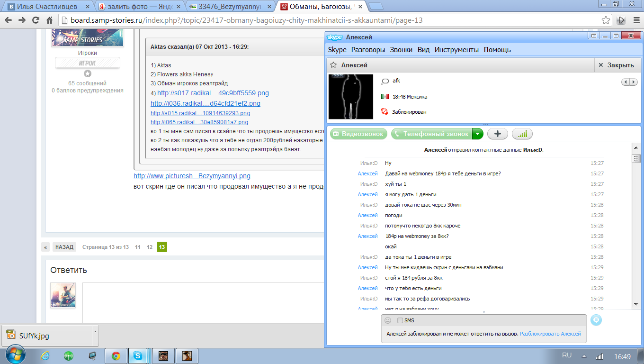Show hidden system tray icons
This screenshot has width=644, height=364.
point(584,356)
